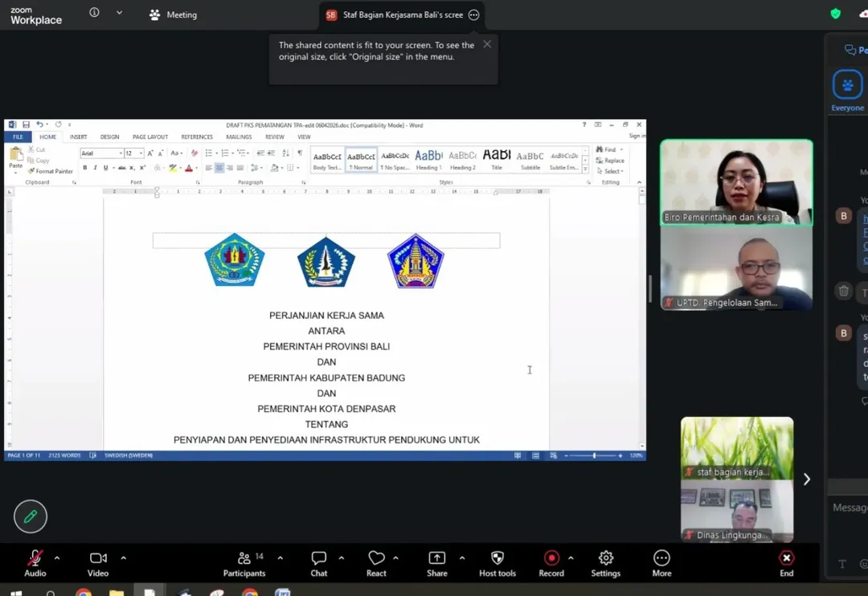Image resolution: width=868 pixels, height=596 pixels.
Task: Expand the audio options arrow
Action: pyautogui.click(x=57, y=557)
